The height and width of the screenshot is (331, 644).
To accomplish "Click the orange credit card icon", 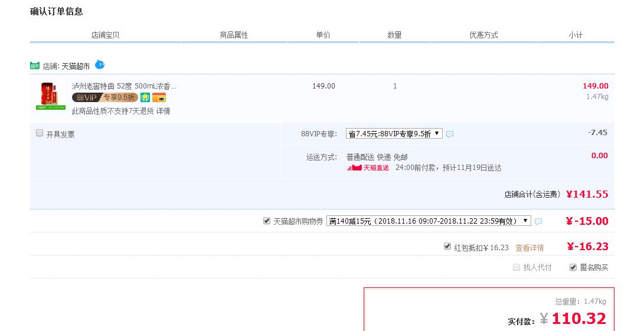I will point(159,97).
